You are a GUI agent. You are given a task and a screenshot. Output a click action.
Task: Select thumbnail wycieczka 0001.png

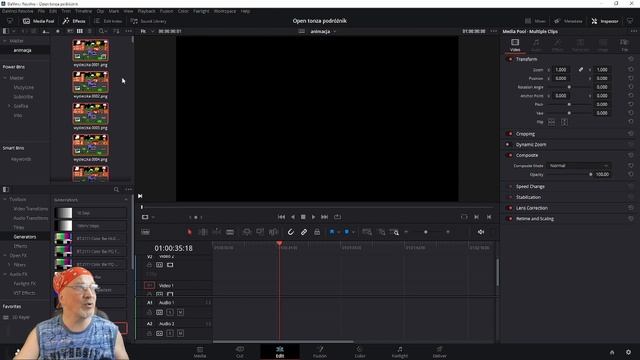pos(91,50)
